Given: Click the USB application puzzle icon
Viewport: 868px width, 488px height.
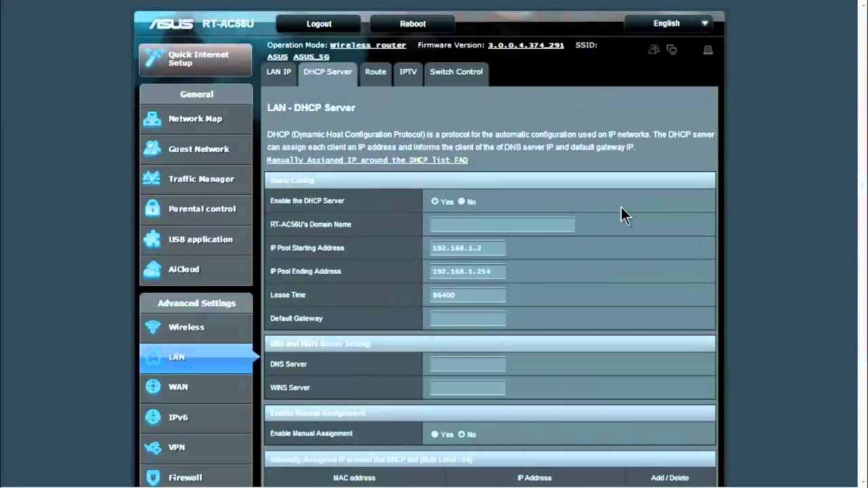Looking at the screenshot, I should pyautogui.click(x=153, y=239).
